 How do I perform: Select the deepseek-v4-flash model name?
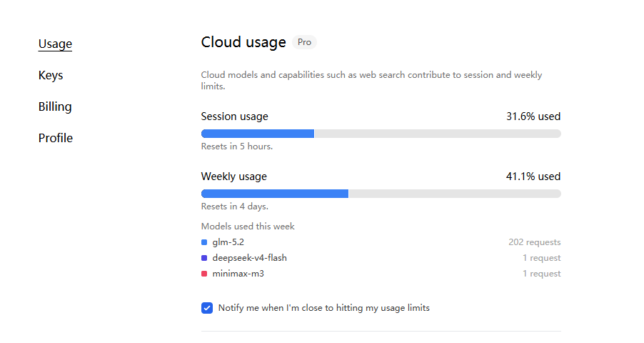249,258
